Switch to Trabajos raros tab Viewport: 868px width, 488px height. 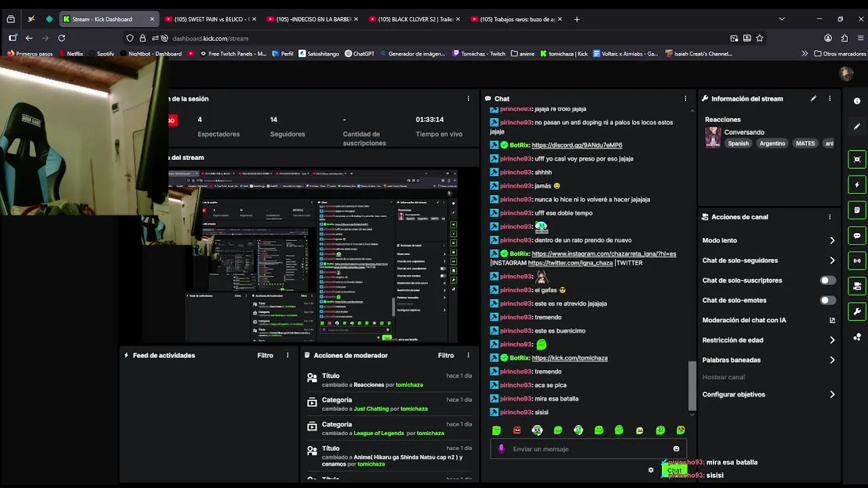coord(515,19)
